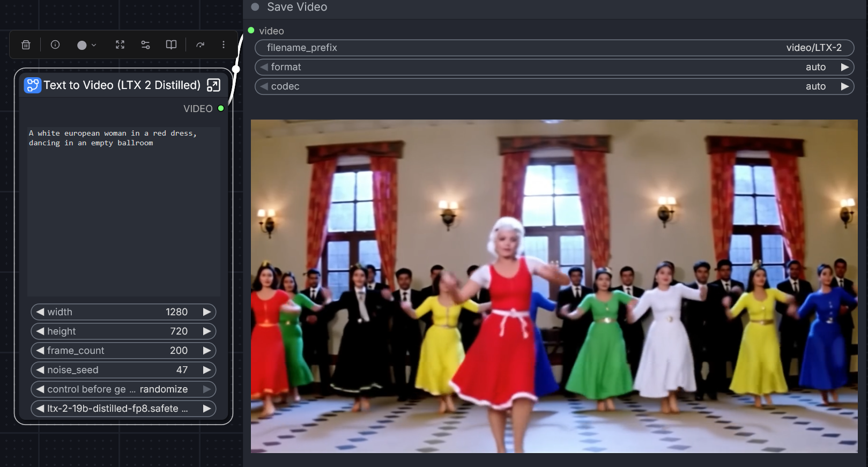Increase the width value
868x467 pixels.
[x=207, y=312]
